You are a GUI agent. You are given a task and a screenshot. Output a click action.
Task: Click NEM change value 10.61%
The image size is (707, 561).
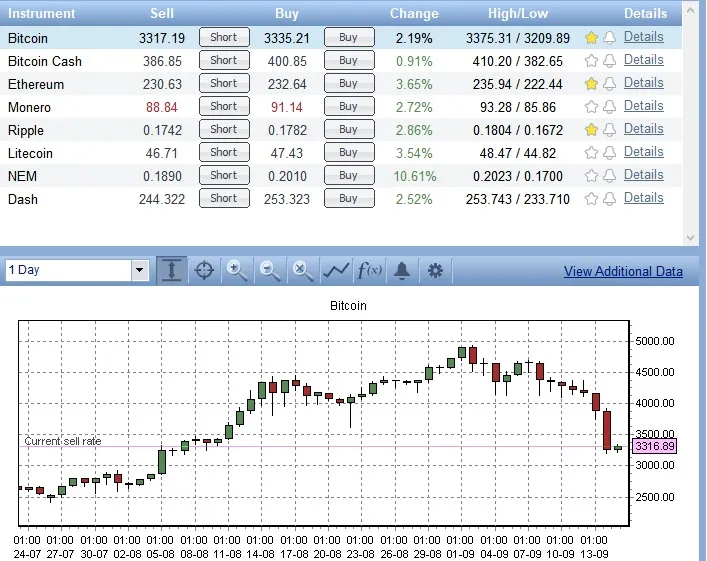(415, 176)
